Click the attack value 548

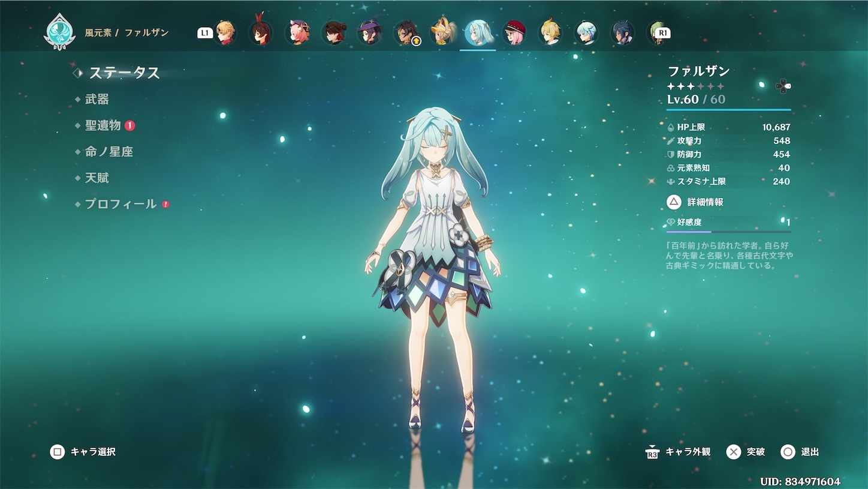(x=782, y=141)
